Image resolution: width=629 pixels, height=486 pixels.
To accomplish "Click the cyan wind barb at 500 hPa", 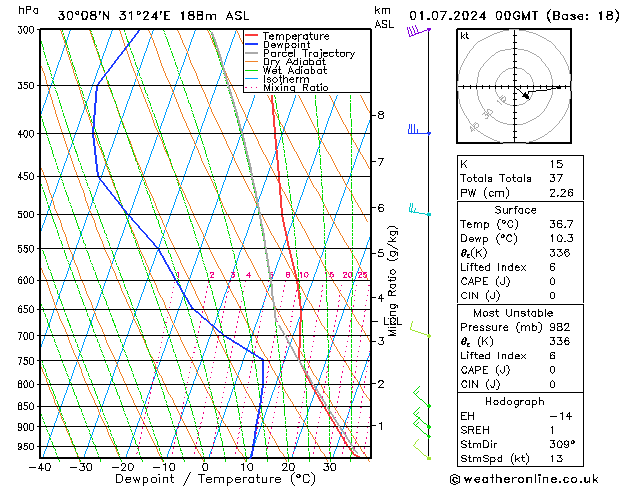I will click(420, 210).
